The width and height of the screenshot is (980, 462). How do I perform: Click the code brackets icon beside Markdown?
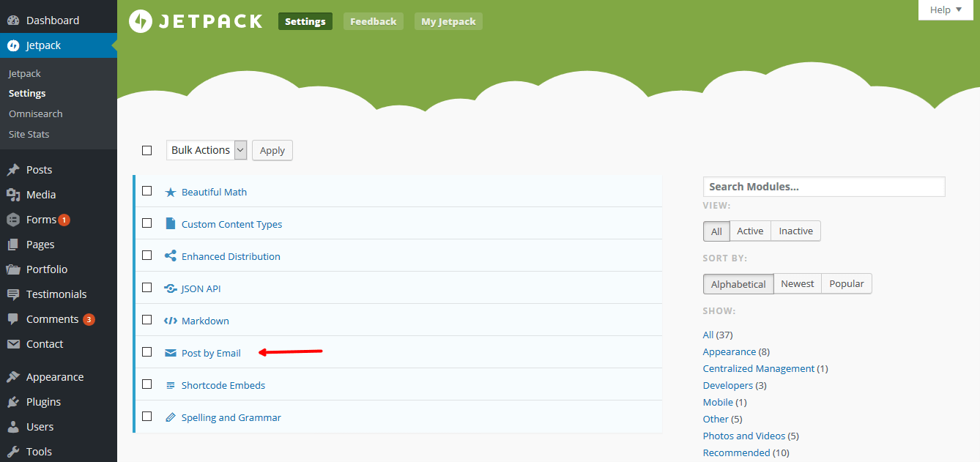pyautogui.click(x=171, y=321)
